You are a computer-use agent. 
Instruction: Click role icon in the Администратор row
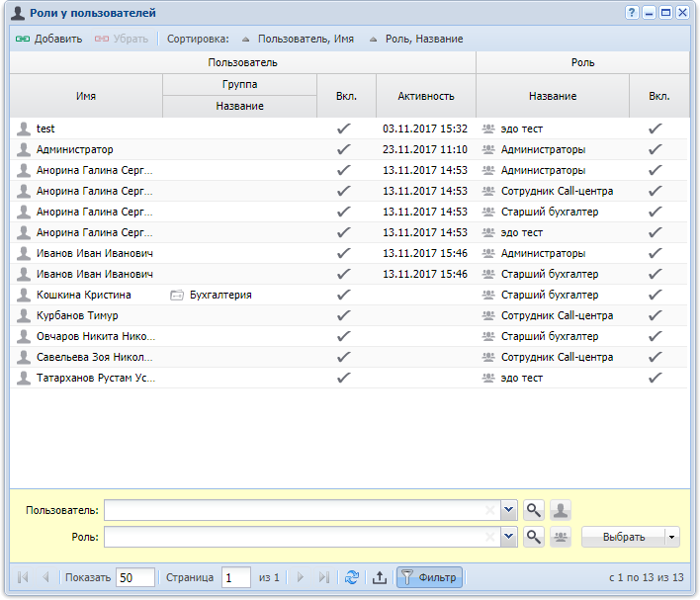(x=488, y=149)
